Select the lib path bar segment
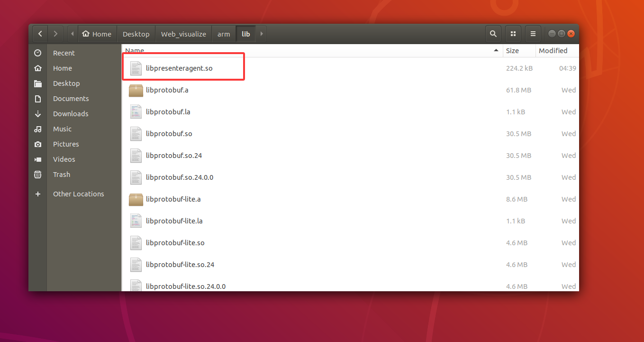 [246, 34]
